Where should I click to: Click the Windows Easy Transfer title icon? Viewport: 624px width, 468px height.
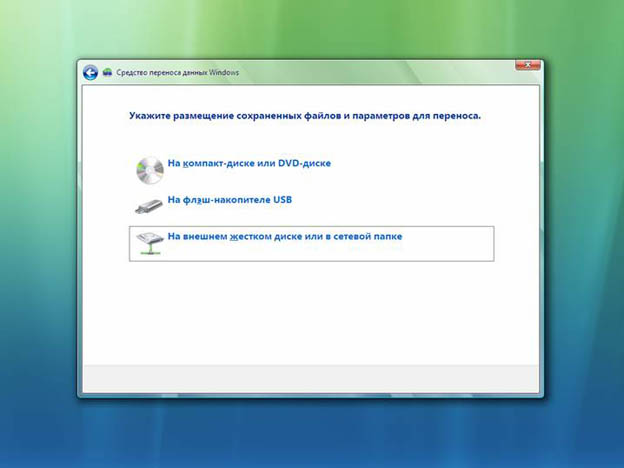pyautogui.click(x=107, y=72)
